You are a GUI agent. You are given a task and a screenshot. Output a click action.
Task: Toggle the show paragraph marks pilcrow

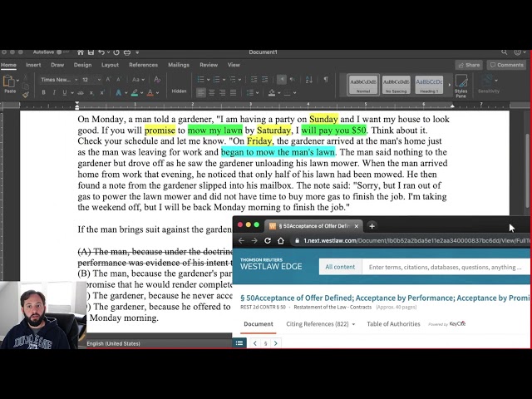click(x=326, y=80)
